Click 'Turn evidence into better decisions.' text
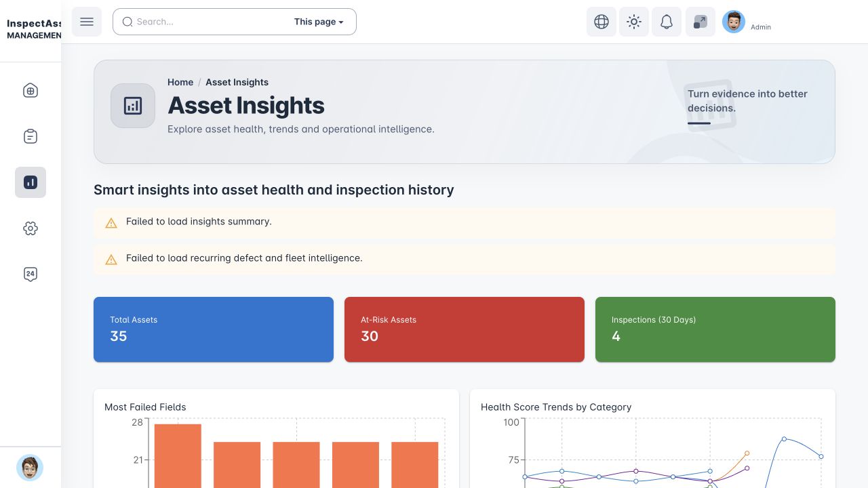Image resolution: width=868 pixels, height=488 pixels. tap(747, 101)
